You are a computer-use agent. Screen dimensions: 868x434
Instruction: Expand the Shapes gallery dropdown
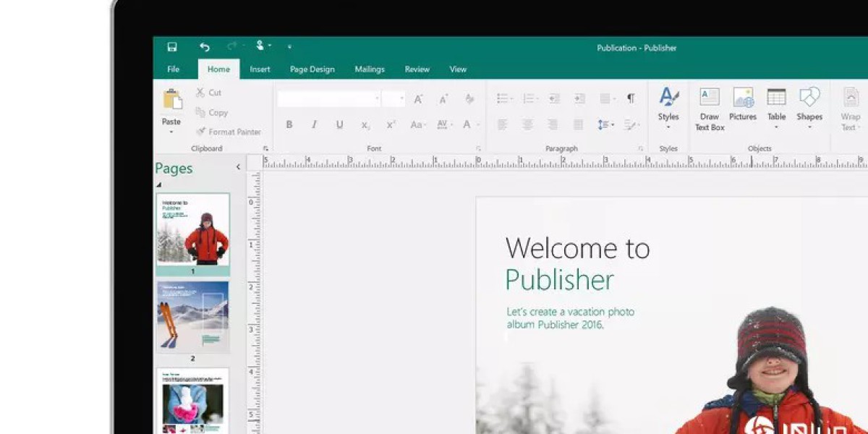coord(809,128)
